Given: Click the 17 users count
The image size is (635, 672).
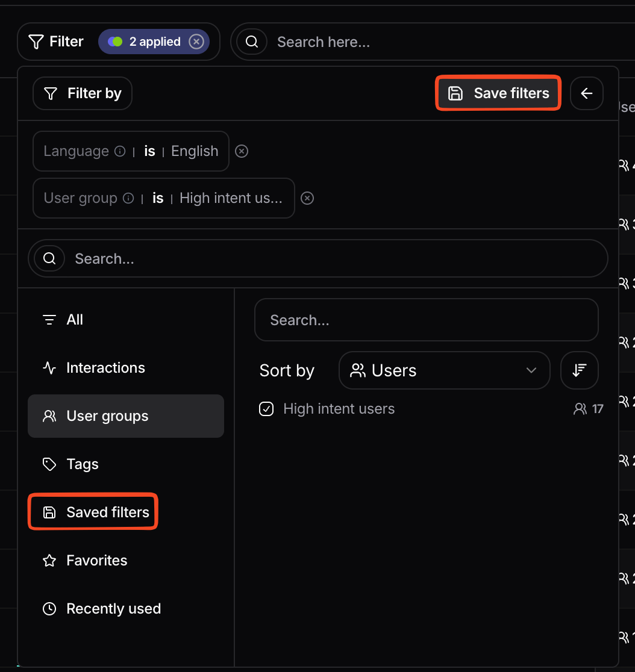Looking at the screenshot, I should pyautogui.click(x=588, y=409).
